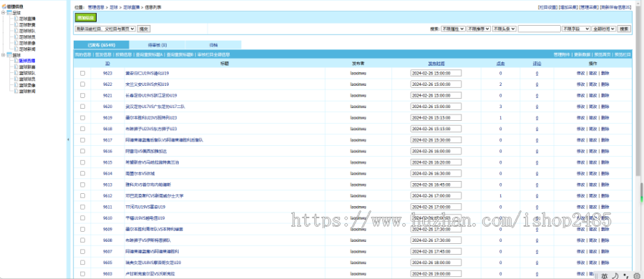644x279 pixels.
Task: Click the comment count for row 9620
Action: [537, 107]
